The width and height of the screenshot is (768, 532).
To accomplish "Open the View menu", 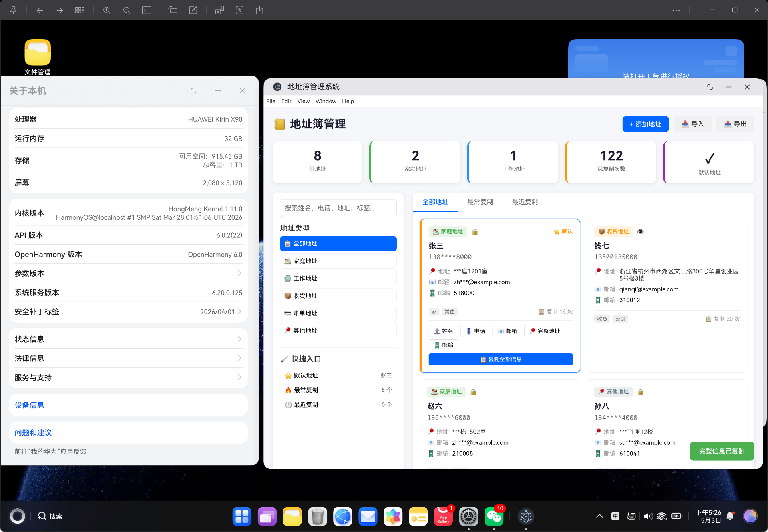I will pyautogui.click(x=303, y=101).
